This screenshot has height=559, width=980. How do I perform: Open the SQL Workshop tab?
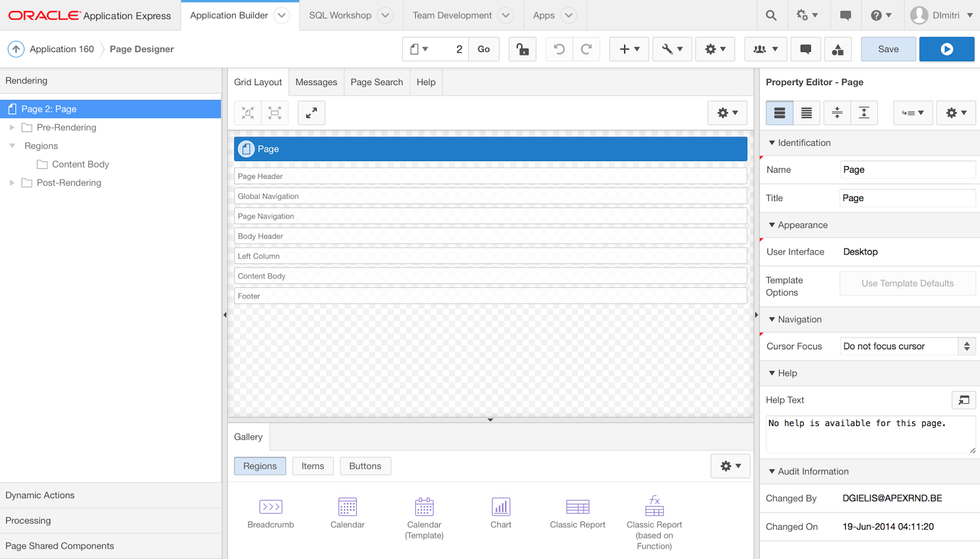[x=340, y=15]
